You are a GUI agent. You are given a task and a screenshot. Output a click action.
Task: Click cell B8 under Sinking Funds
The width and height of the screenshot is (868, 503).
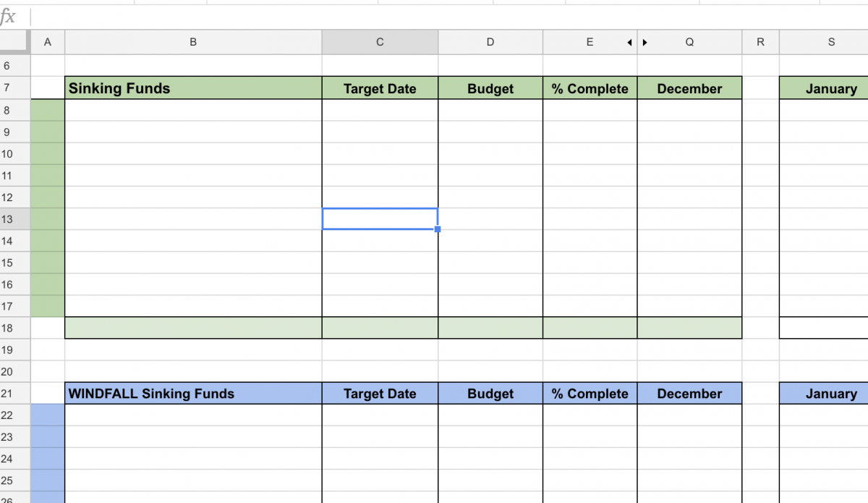click(x=193, y=110)
